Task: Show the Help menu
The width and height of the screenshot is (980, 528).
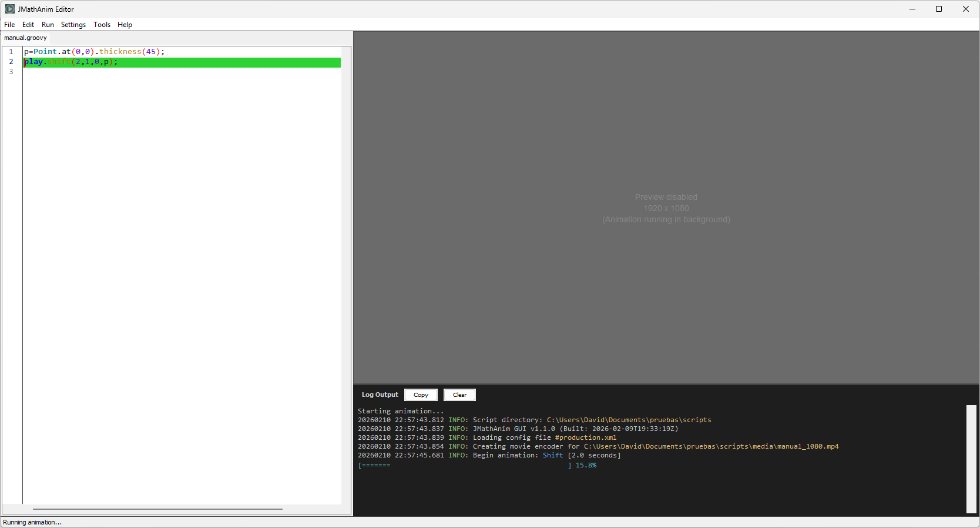Action: click(125, 25)
